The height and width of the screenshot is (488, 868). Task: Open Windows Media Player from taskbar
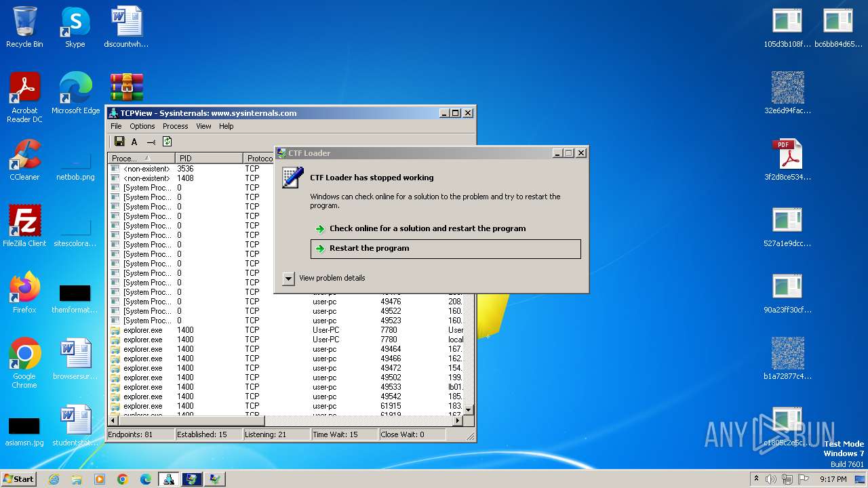(x=100, y=479)
